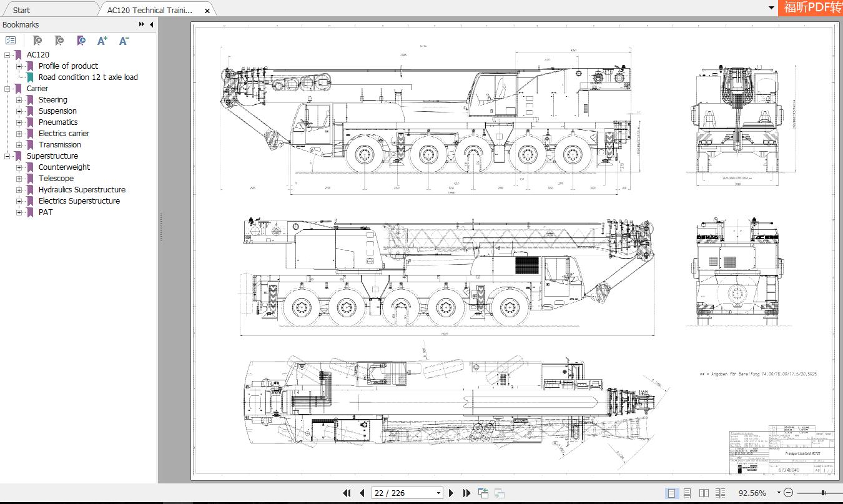
Task: Jump to the last page
Action: coord(466,493)
